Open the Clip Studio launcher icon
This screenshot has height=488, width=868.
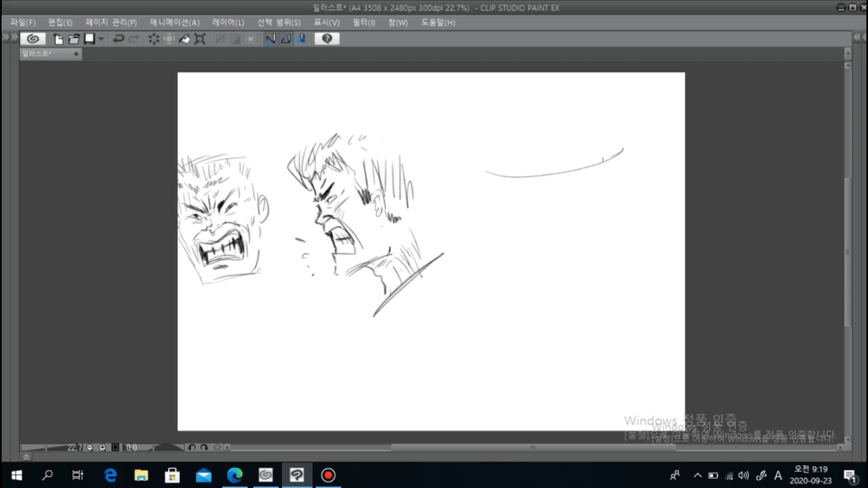pyautogui.click(x=33, y=39)
